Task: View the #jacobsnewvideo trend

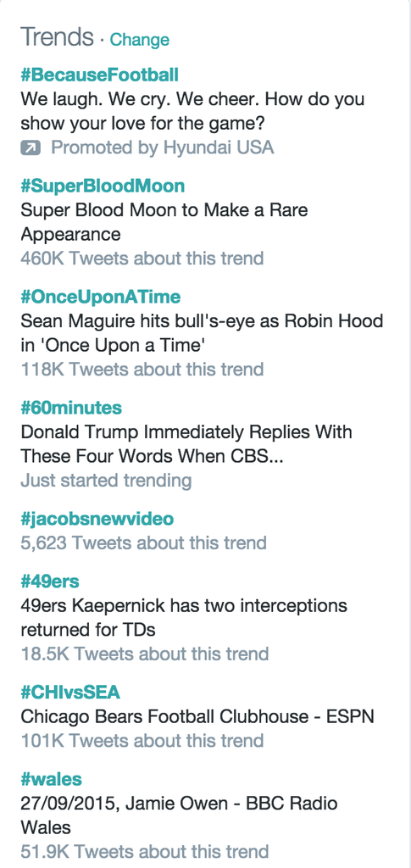Action: coord(97,520)
